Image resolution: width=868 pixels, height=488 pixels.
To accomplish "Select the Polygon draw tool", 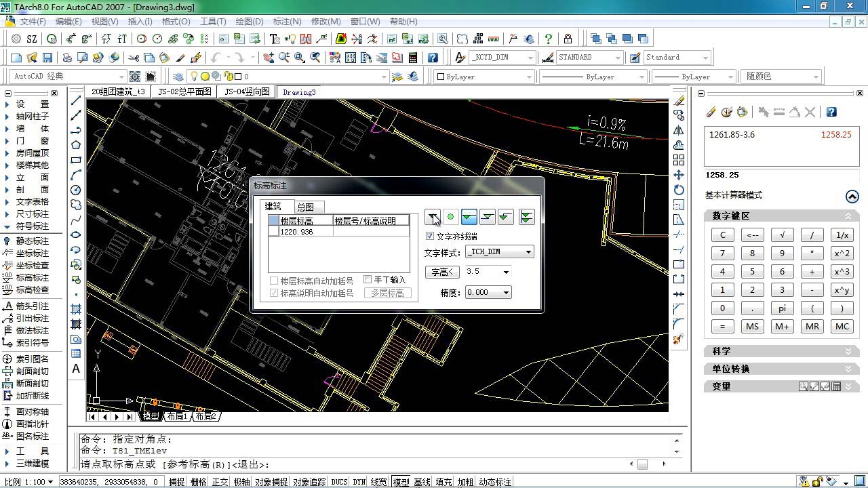I will tap(76, 145).
